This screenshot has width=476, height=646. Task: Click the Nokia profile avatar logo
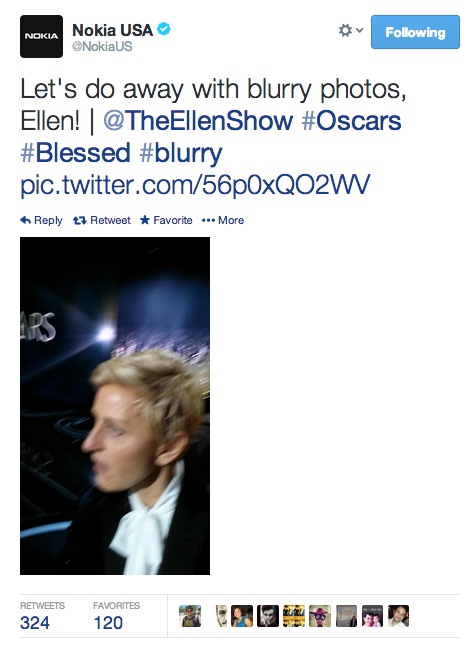41,36
